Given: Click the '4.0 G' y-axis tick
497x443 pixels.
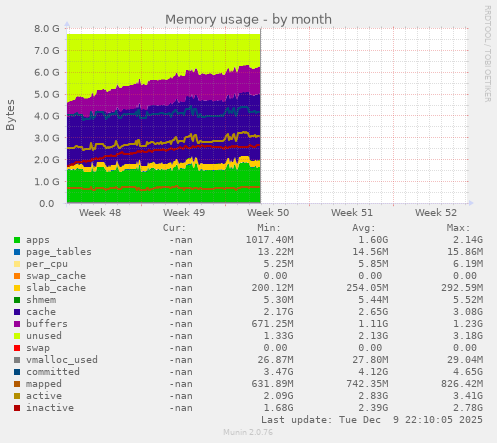Looking at the screenshot, I should [x=47, y=116].
